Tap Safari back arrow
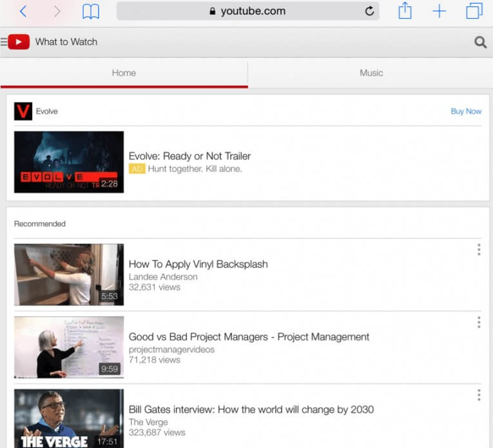This screenshot has width=493, height=448. coord(23,11)
